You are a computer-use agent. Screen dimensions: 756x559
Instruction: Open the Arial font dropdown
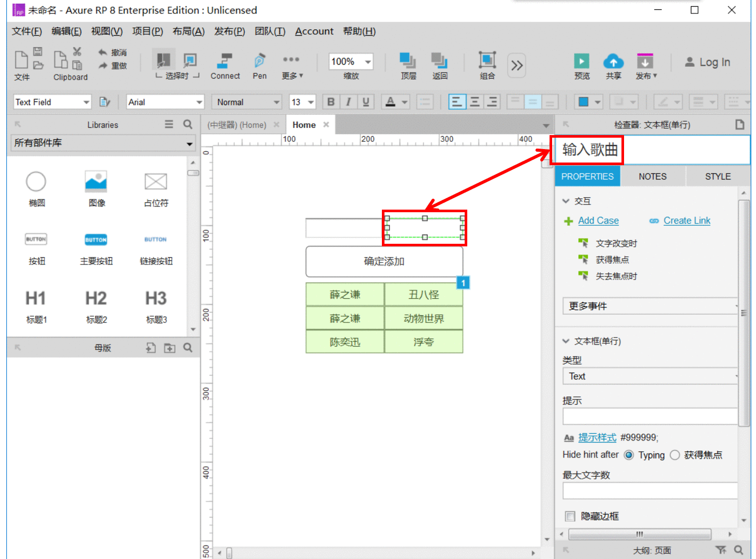coord(166,102)
